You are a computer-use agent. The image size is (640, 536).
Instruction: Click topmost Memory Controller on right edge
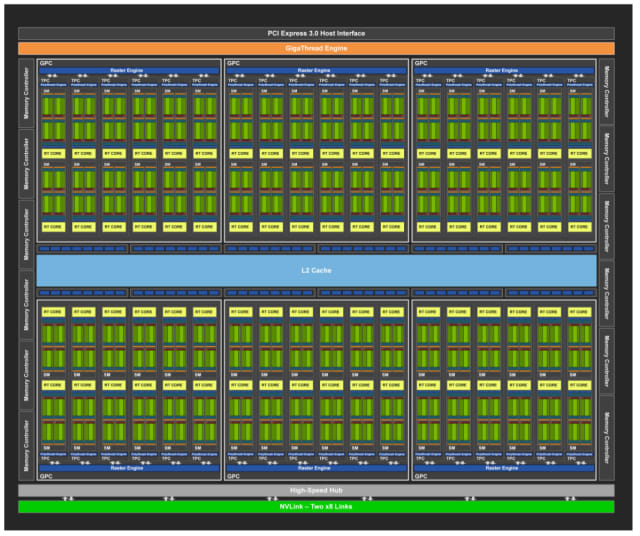click(607, 92)
